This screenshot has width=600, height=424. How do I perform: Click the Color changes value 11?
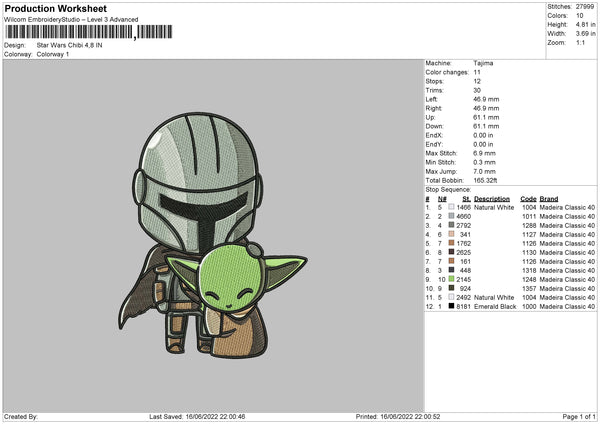coord(477,72)
